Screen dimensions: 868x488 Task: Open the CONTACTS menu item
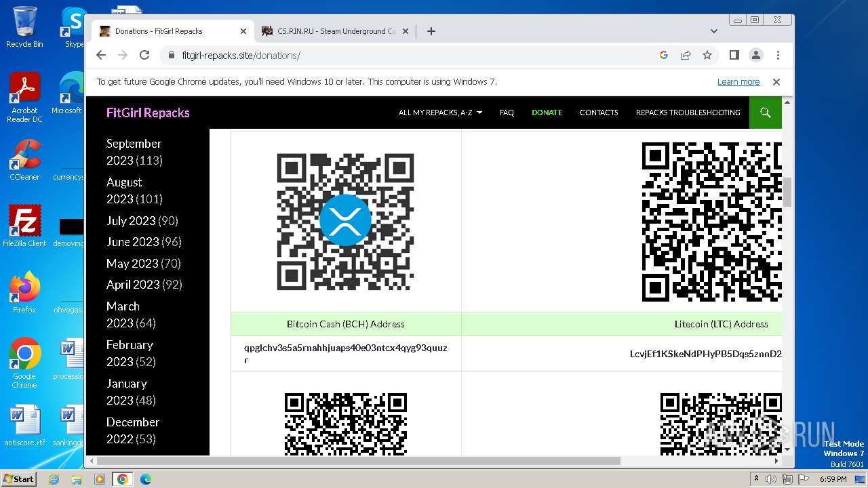pos(599,113)
